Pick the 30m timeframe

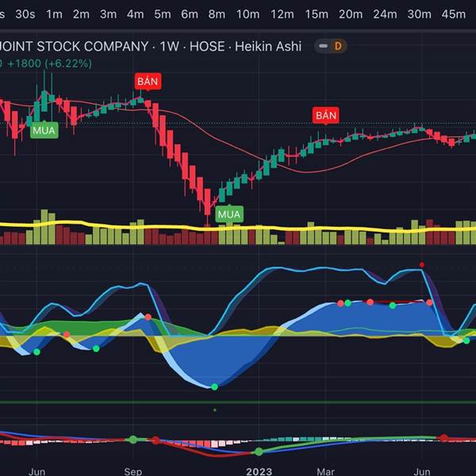(419, 14)
